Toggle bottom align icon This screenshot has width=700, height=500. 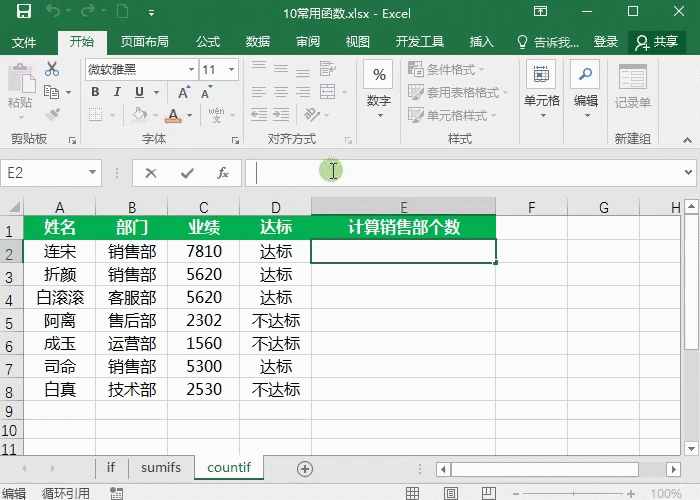[303, 71]
